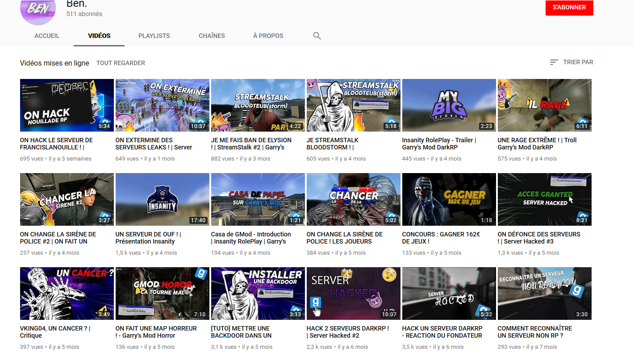Open the 'ON EXTERMINE DES SERVEURS LEAKS' thumbnail

(x=163, y=105)
